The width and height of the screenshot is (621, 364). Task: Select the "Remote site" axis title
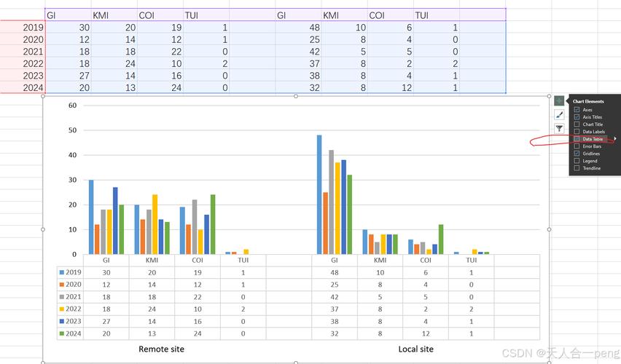[x=161, y=349]
